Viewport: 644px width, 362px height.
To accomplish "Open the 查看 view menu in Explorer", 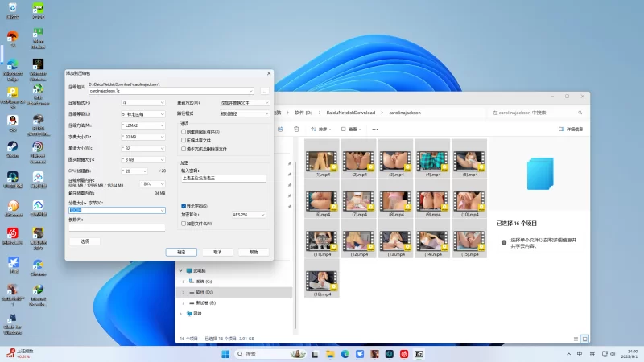I will (351, 129).
